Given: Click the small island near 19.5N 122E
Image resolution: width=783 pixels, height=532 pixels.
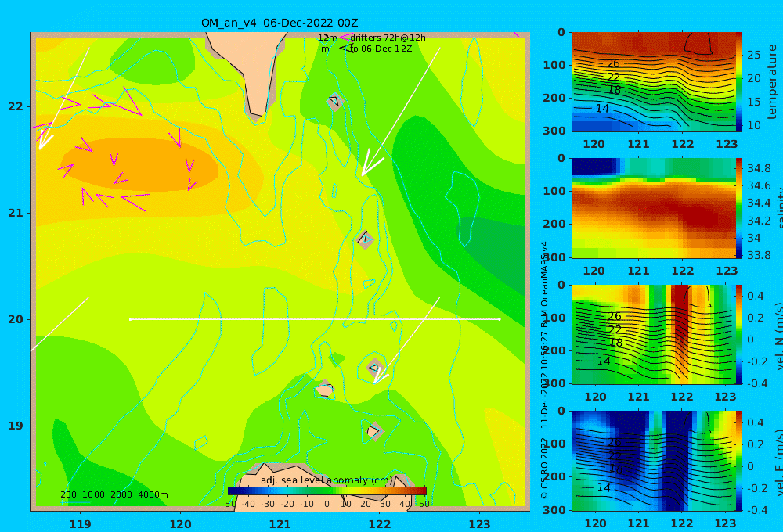Looking at the screenshot, I should coord(374,368).
